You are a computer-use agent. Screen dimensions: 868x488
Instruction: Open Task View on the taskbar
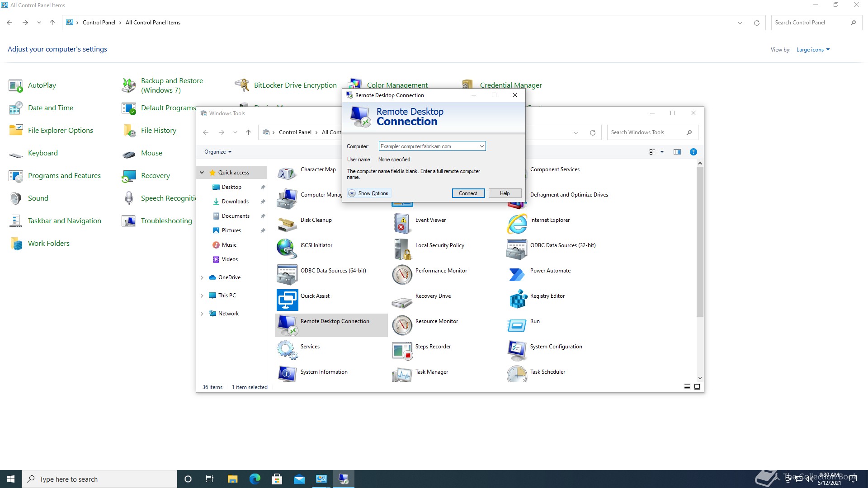pyautogui.click(x=210, y=479)
